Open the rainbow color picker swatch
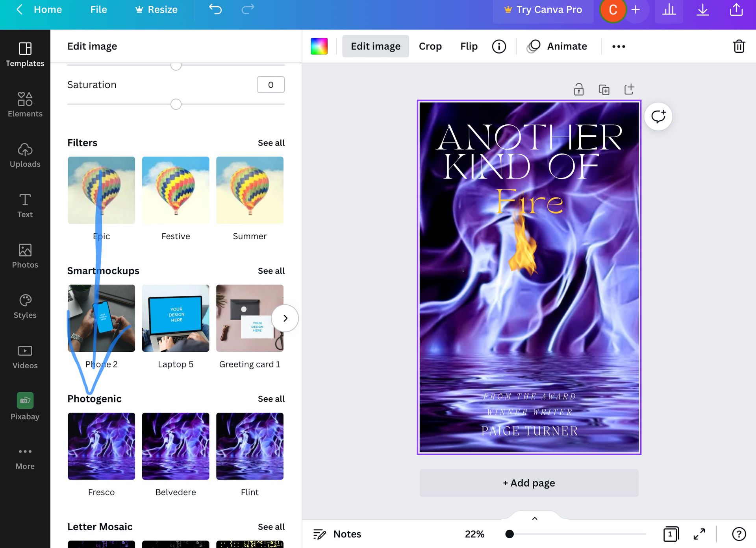The height and width of the screenshot is (548, 756). (x=319, y=46)
